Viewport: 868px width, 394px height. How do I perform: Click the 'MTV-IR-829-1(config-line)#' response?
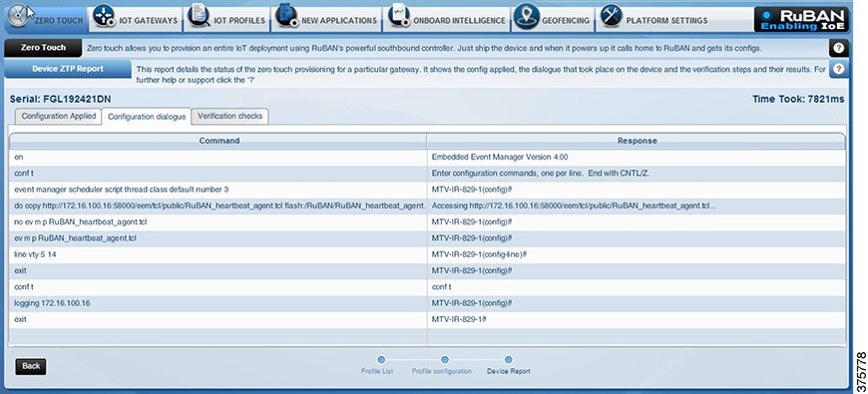(x=637, y=254)
